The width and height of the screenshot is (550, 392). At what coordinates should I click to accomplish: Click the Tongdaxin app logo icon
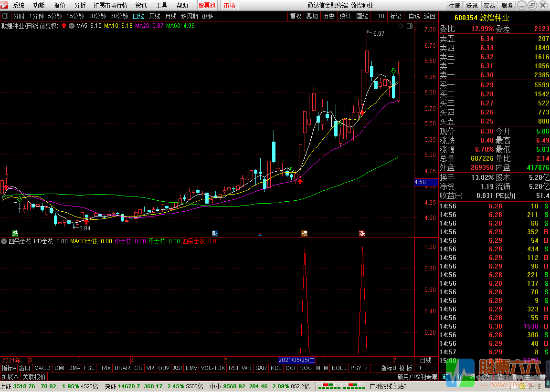tap(5, 5)
